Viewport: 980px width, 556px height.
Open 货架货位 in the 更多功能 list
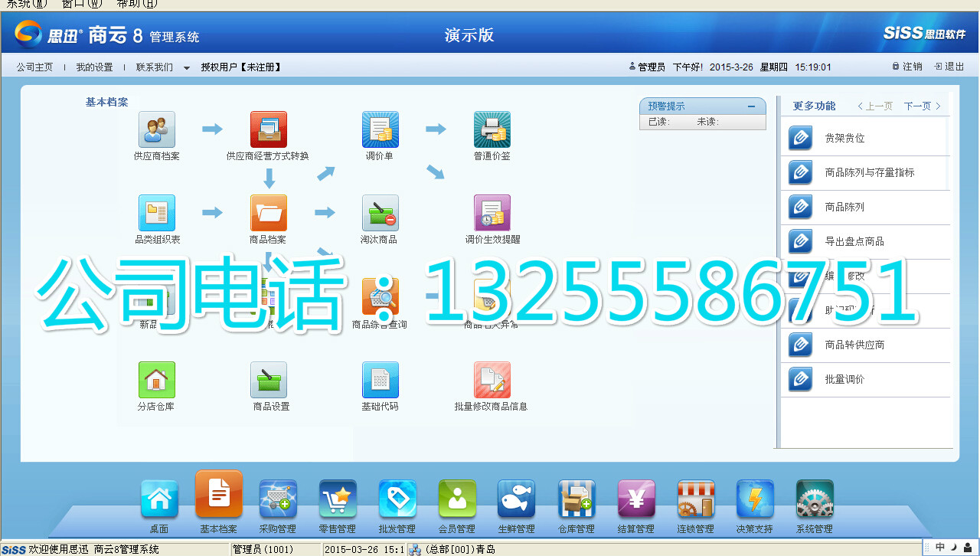(x=865, y=139)
